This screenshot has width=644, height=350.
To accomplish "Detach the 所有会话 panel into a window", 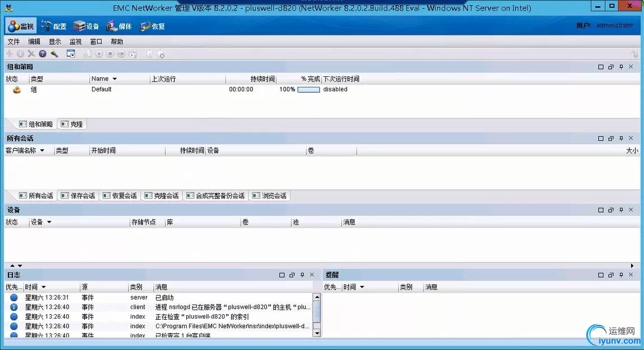I will (611, 139).
